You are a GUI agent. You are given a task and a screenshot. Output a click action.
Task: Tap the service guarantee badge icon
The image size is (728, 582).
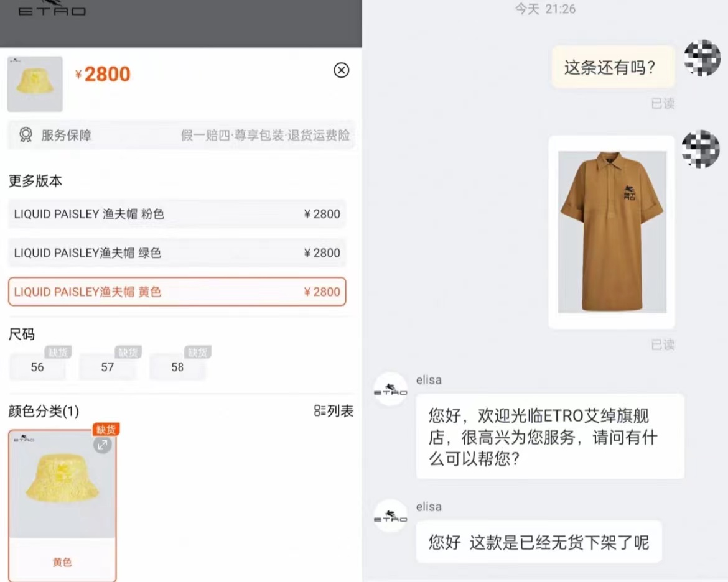pos(26,135)
